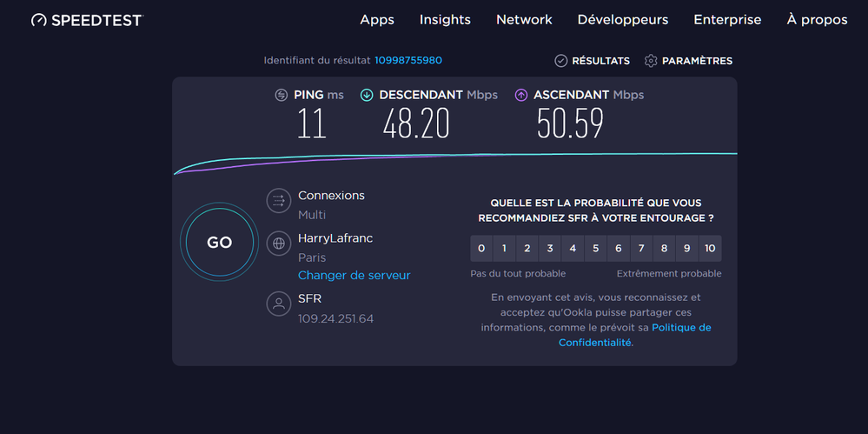Viewport: 868px width, 434px height.
Task: Click the Paramètres gear icon
Action: (651, 61)
